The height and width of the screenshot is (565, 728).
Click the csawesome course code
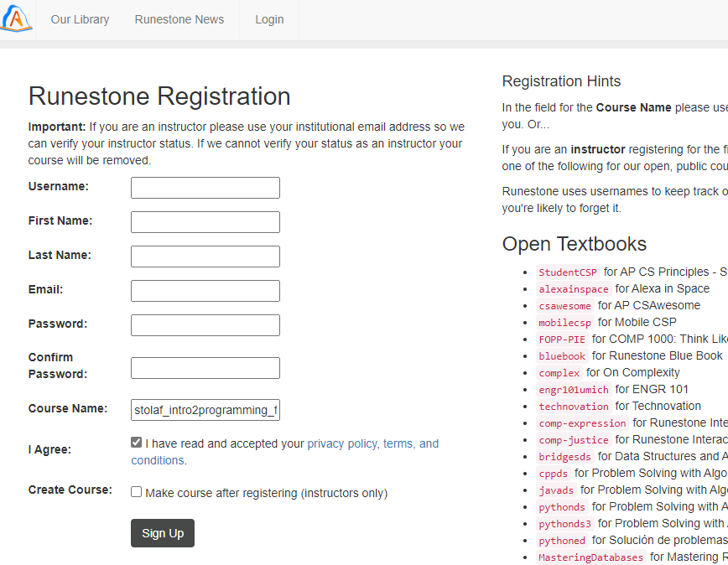click(x=564, y=306)
